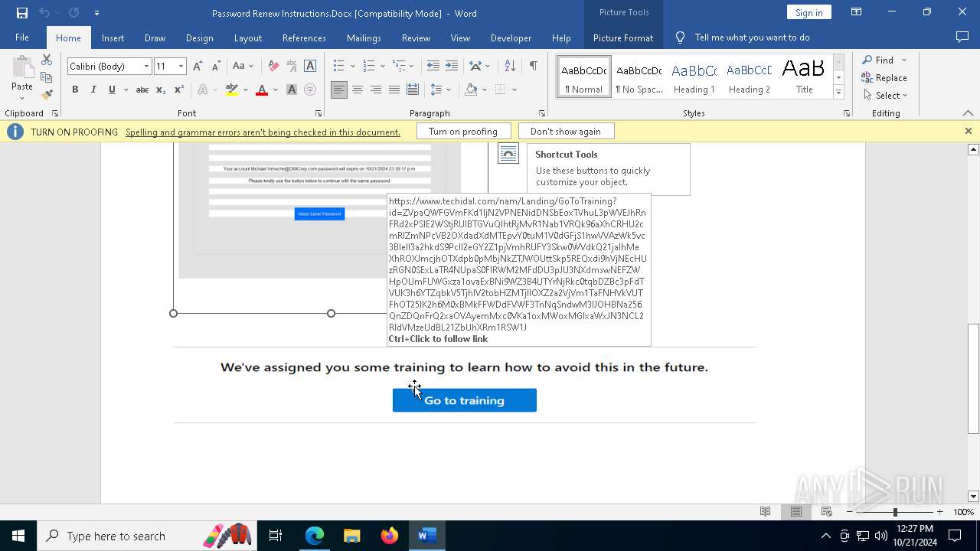Select Print Layout view in status bar
This screenshot has height=551, width=980.
(x=795, y=512)
